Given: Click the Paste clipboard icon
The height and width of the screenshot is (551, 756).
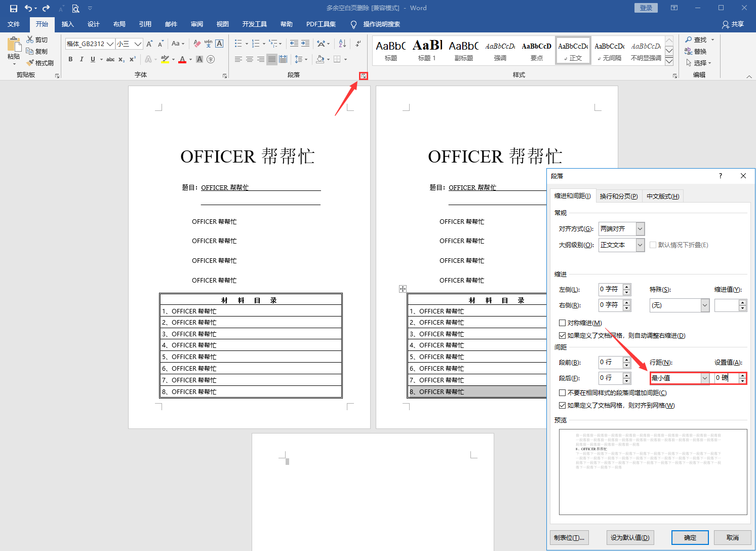Looking at the screenshot, I should (14, 44).
